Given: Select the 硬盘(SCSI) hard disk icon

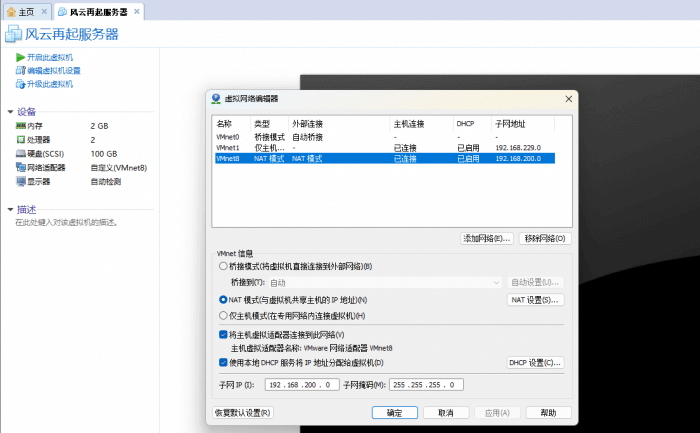Looking at the screenshot, I should tap(21, 154).
